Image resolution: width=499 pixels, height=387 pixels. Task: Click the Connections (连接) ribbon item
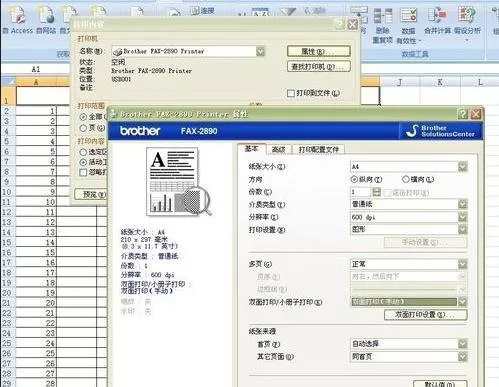click(x=202, y=11)
